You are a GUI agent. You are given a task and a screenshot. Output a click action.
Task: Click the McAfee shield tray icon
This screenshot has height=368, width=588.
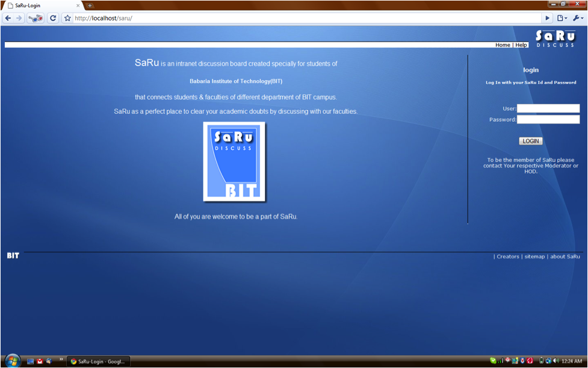[x=522, y=361]
